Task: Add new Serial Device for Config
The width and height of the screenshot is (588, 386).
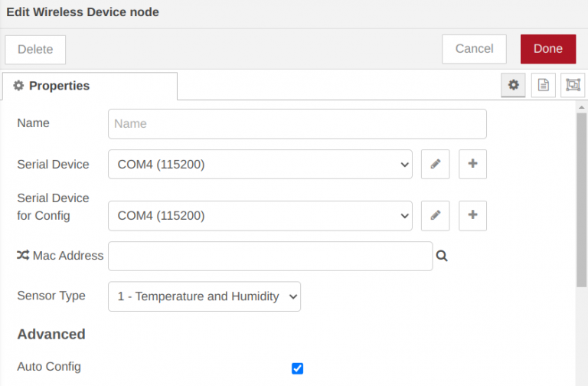Action: [x=472, y=216]
